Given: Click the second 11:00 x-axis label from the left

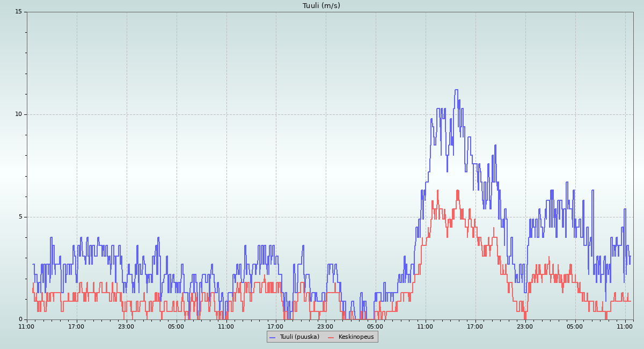Looking at the screenshot, I should 226,326.
